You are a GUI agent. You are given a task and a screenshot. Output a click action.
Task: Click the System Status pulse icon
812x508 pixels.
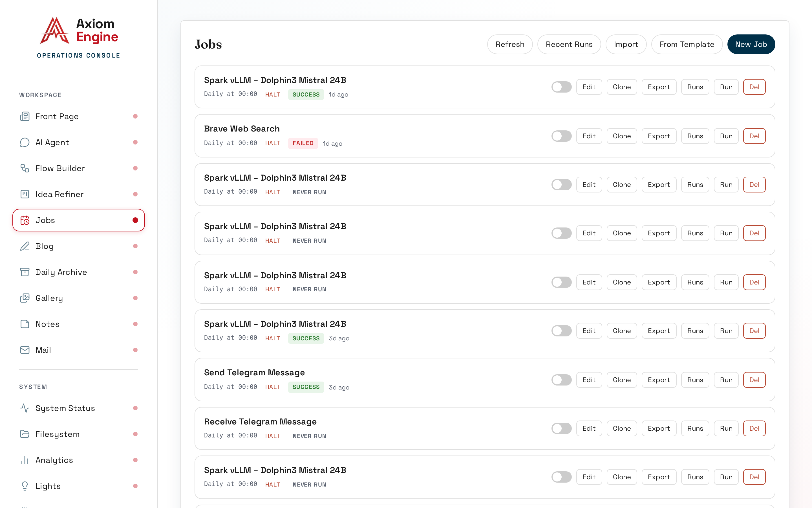tap(25, 408)
